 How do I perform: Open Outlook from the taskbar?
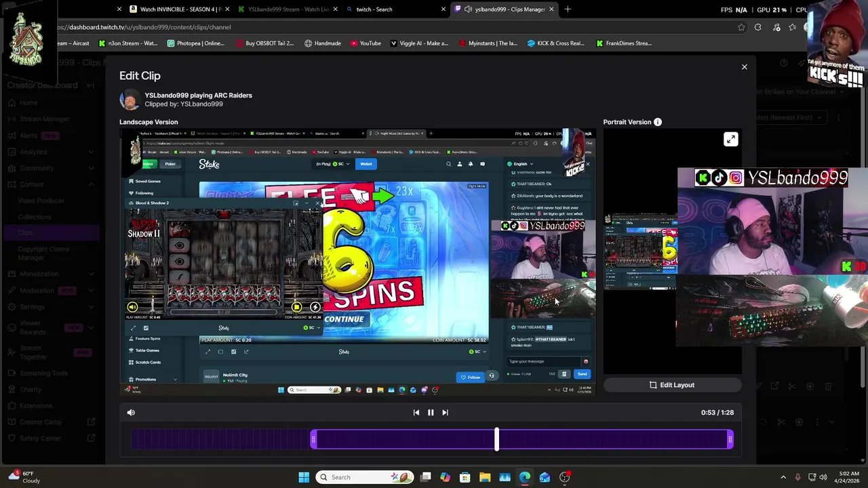pyautogui.click(x=545, y=477)
